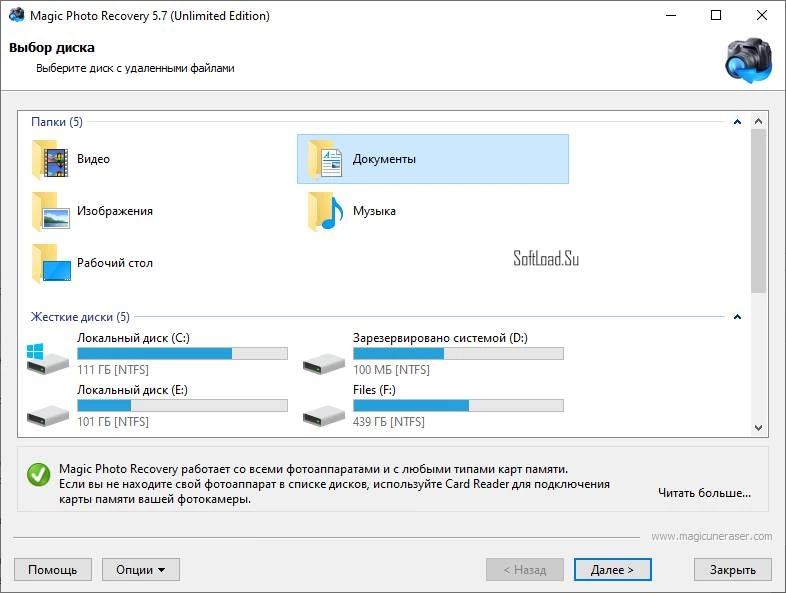Select the Рабочий стол label
The width and height of the screenshot is (786, 593).
point(115,263)
